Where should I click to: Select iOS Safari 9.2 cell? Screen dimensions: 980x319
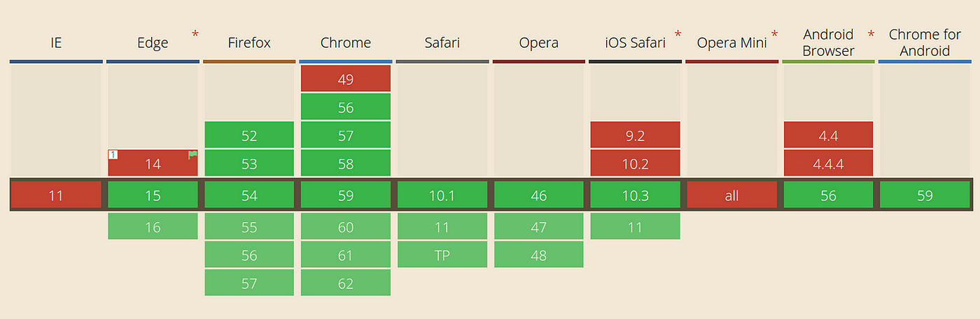pyautogui.click(x=635, y=135)
